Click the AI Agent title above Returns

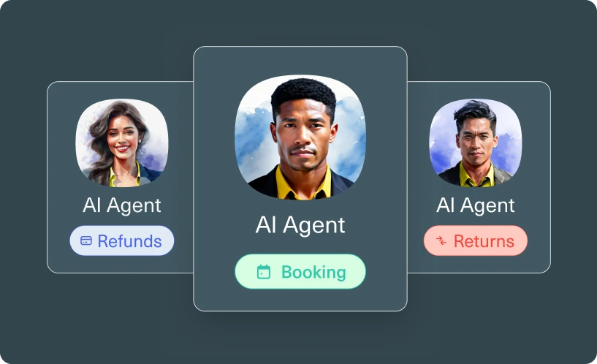click(x=476, y=205)
